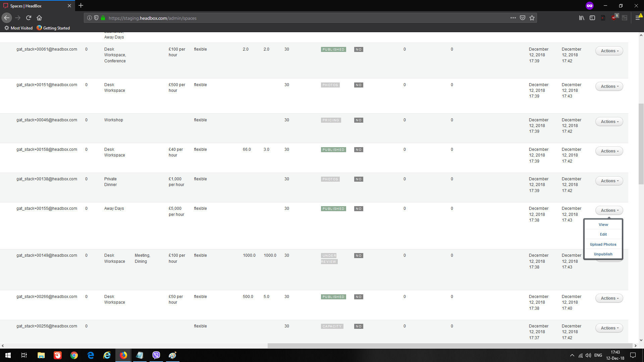Click the URL address bar
The image size is (644, 362).
pyautogui.click(x=302, y=18)
